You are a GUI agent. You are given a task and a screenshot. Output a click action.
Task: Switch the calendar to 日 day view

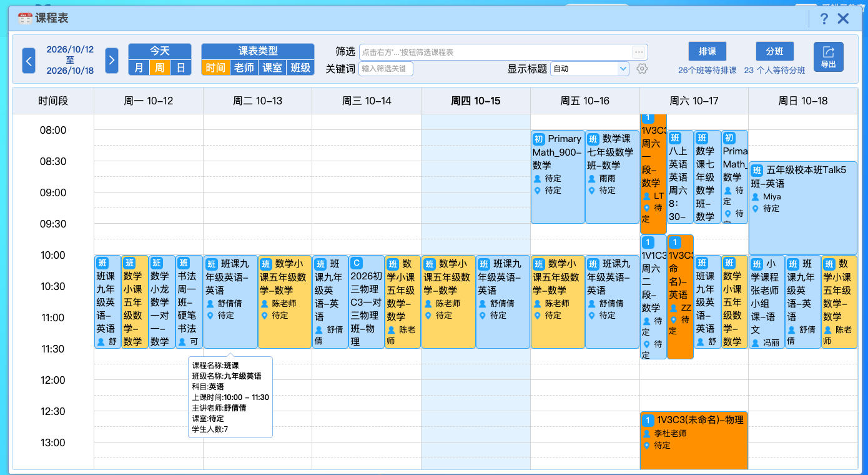[x=180, y=67]
